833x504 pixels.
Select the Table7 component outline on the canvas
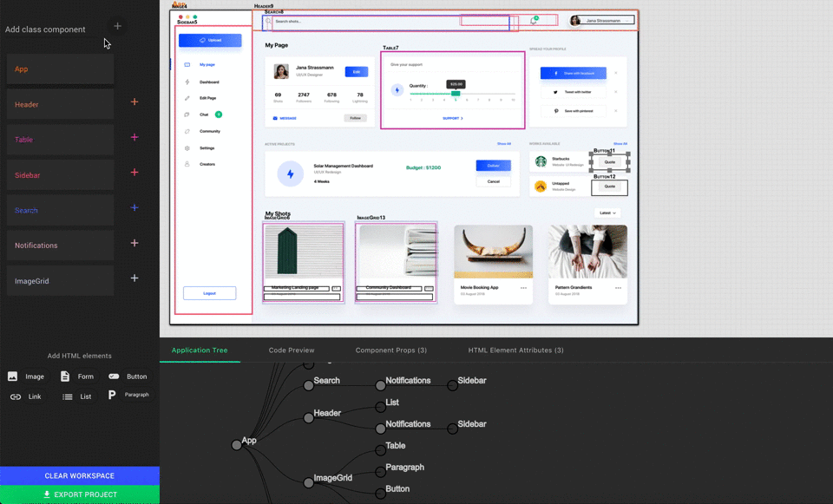[453, 89]
